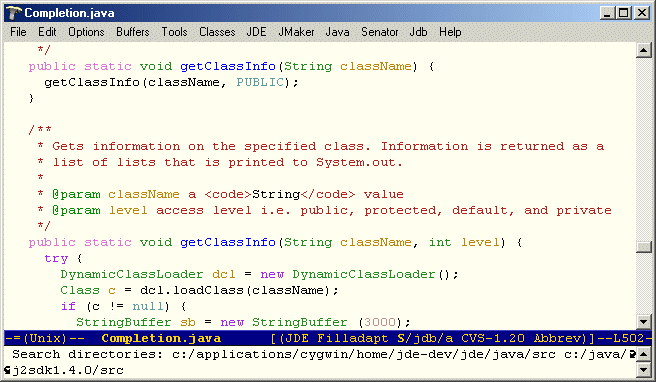The image size is (656, 382).
Task: Click the S/jdb/a indicator in mode line
Action: 425,338
